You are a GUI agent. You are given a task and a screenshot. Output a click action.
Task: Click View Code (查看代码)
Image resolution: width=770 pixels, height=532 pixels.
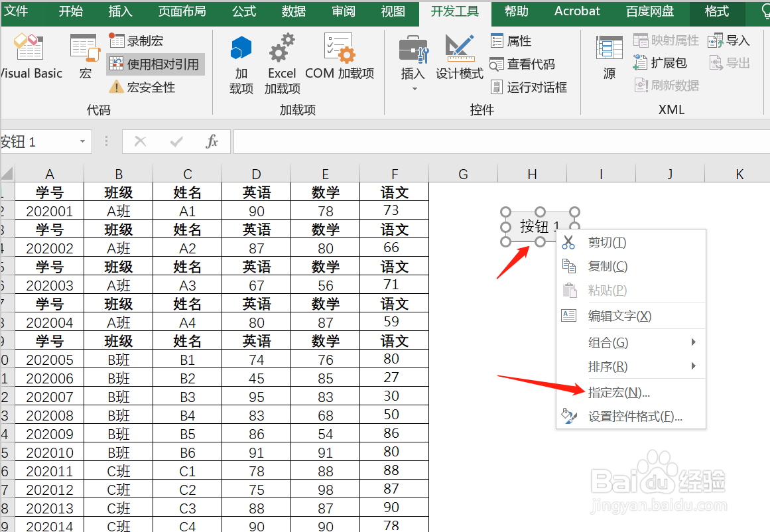coord(523,64)
